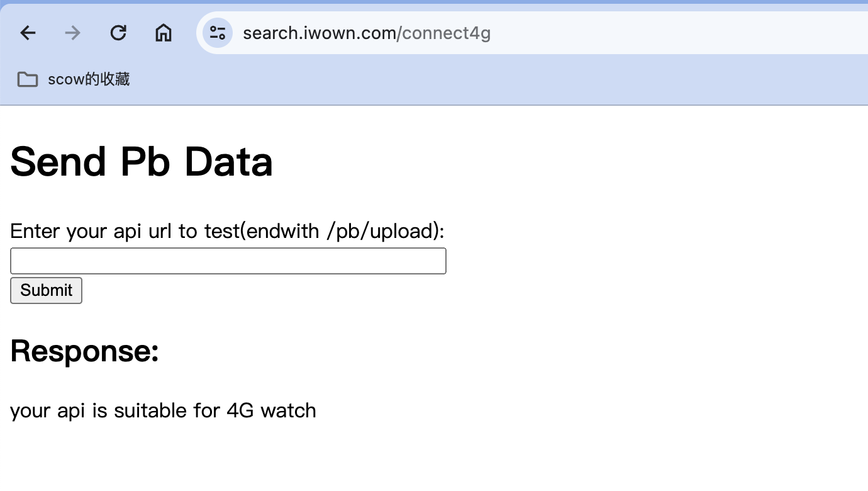Select the address bar showing search.iwown.com/connect4g

(367, 33)
